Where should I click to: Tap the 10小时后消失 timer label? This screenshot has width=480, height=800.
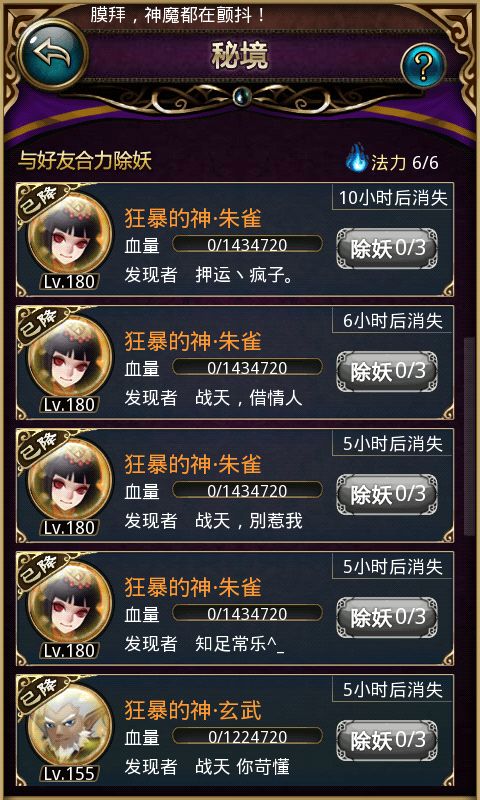tap(393, 198)
